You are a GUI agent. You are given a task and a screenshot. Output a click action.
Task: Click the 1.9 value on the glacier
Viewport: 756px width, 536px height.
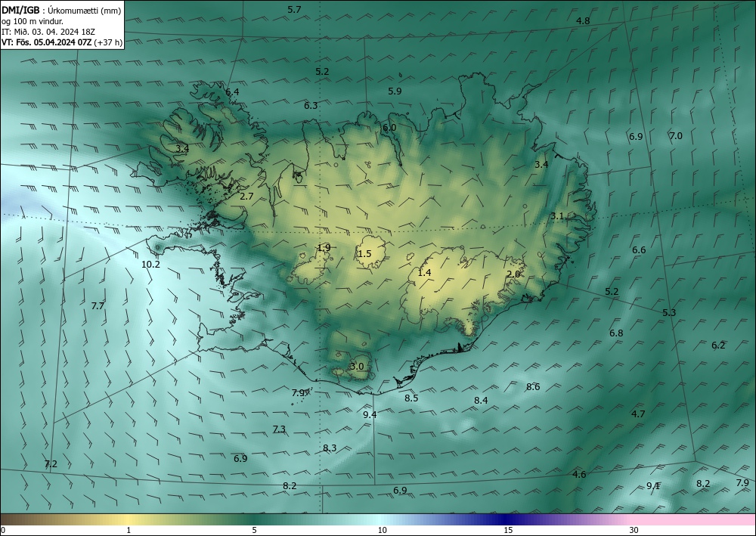point(324,248)
